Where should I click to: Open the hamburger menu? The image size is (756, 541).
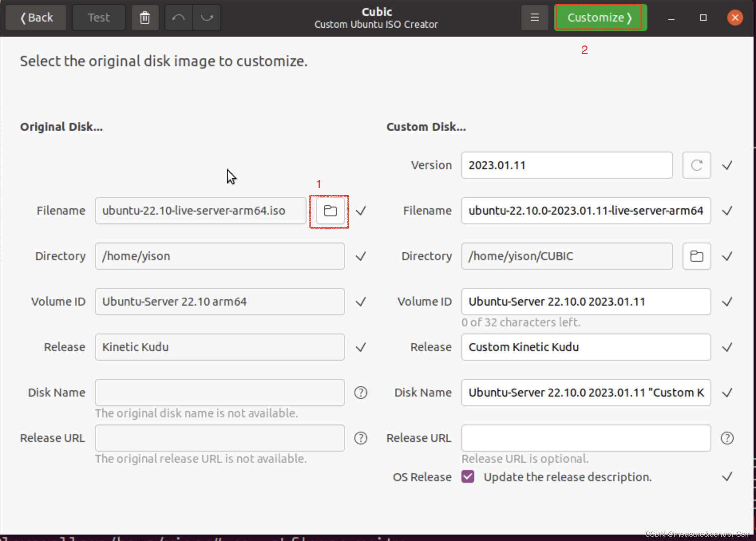(534, 18)
